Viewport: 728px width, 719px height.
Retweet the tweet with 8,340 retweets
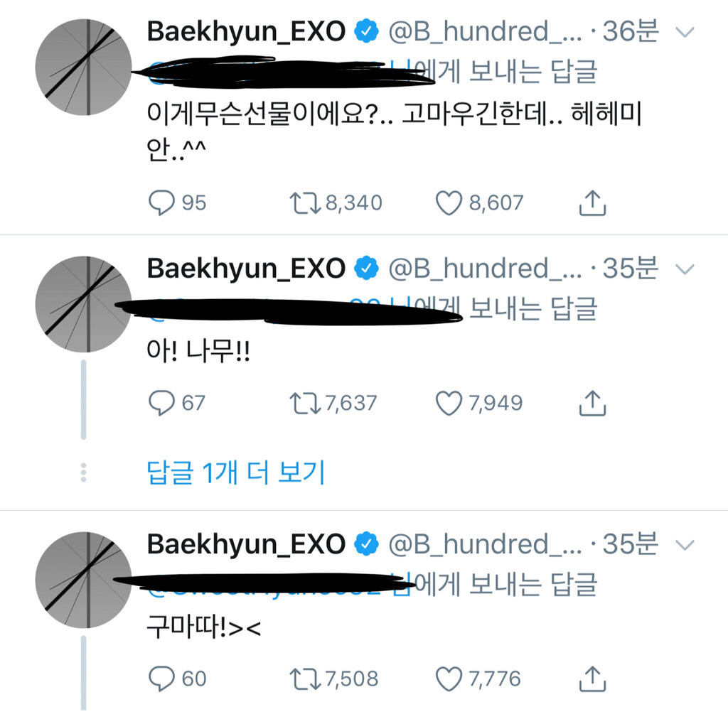[x=304, y=203]
